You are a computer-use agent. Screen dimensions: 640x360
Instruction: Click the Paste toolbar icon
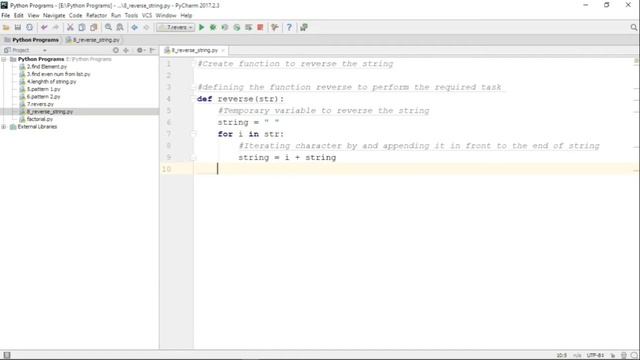93,27
